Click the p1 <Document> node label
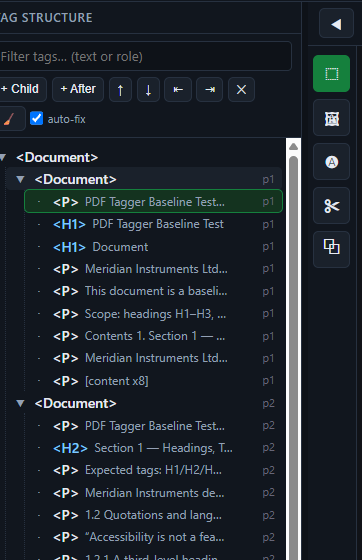Image resolution: width=362 pixels, height=560 pixels. [75, 179]
